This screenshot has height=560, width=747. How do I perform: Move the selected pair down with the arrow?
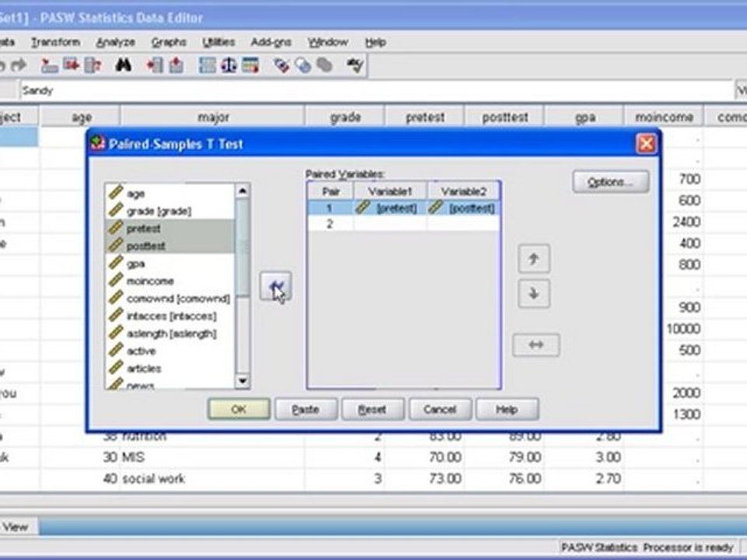pyautogui.click(x=534, y=294)
